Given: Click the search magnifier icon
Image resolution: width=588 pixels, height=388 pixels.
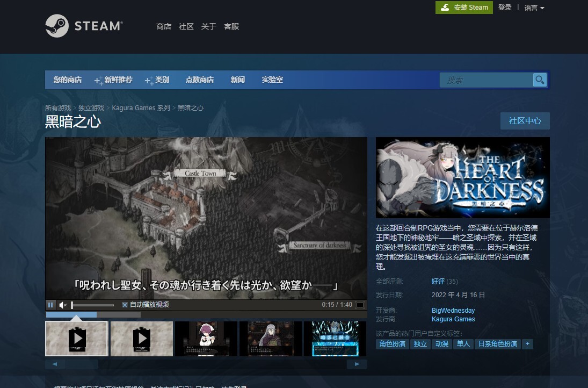Looking at the screenshot, I should (540, 80).
